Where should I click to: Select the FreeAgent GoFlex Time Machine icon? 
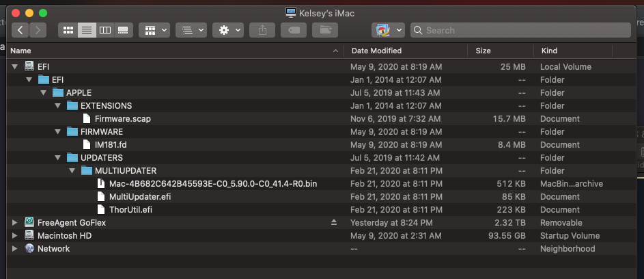29,223
